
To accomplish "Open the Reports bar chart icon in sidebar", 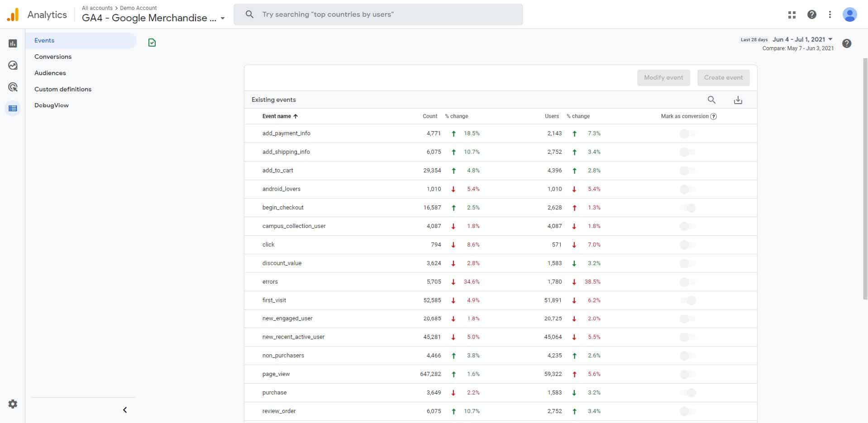I will point(13,43).
